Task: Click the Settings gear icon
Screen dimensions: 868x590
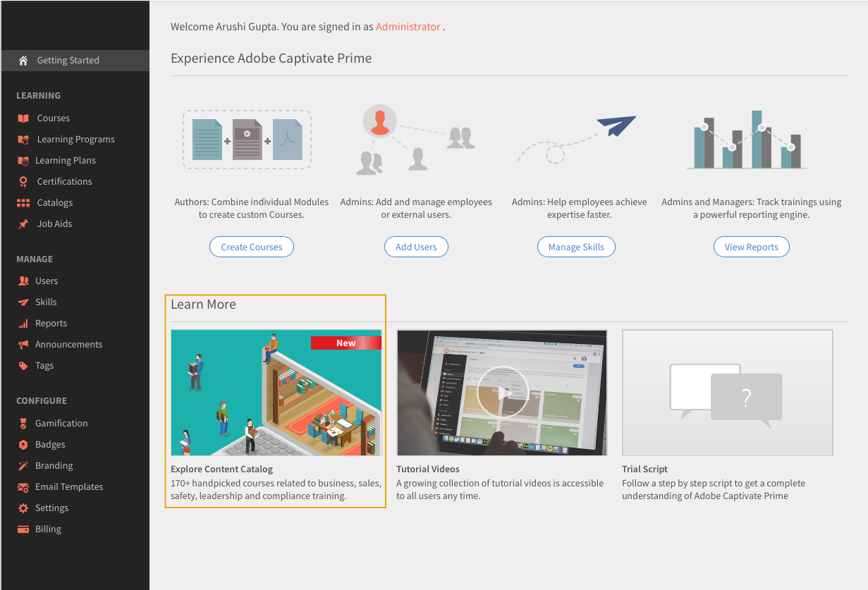Action: [23, 508]
